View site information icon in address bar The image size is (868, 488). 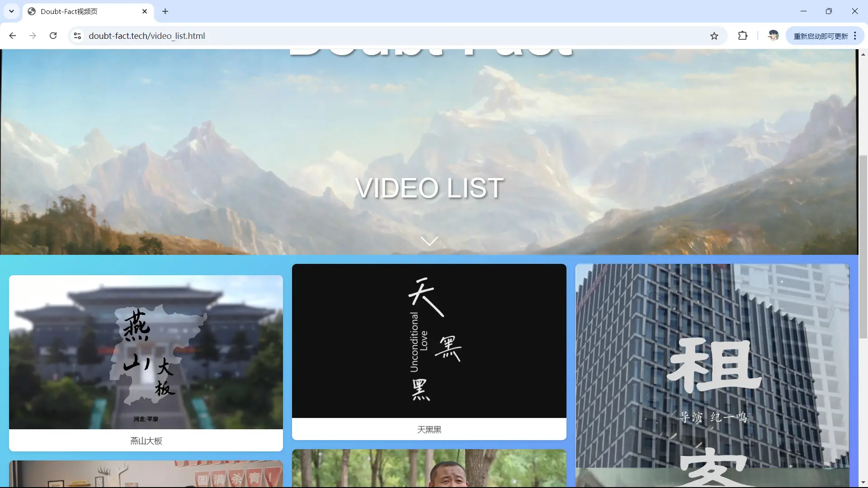[77, 36]
